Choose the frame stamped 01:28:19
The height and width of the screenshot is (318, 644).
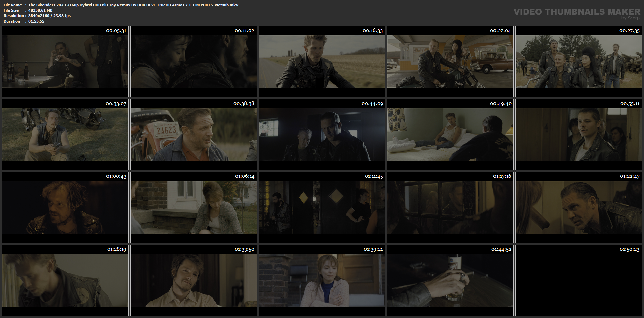(65, 280)
